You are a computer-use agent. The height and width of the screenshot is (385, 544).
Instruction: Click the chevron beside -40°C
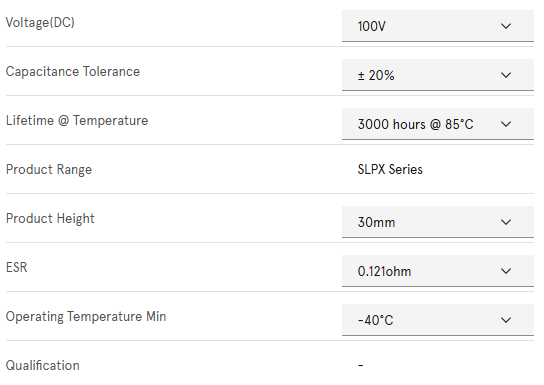[506, 320]
